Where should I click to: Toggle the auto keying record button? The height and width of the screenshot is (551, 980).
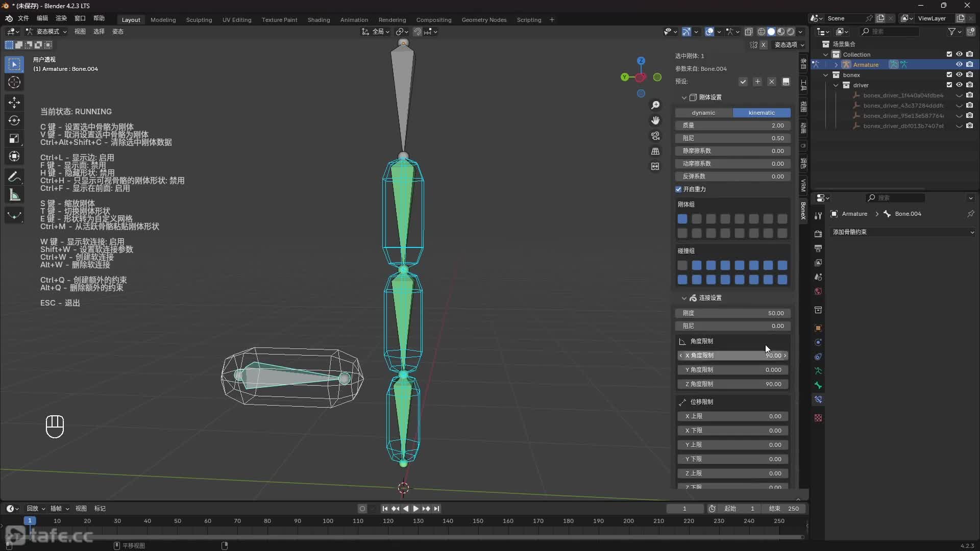[x=362, y=509]
